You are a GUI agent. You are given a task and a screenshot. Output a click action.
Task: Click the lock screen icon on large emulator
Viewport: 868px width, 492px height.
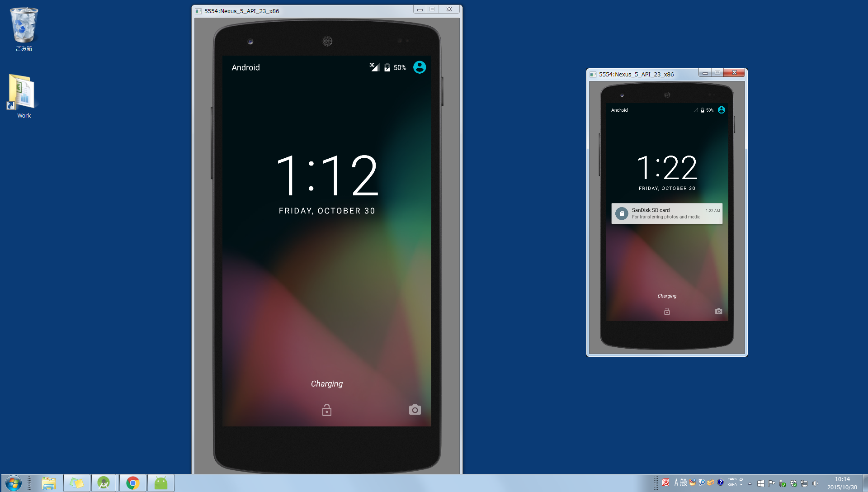coord(327,410)
